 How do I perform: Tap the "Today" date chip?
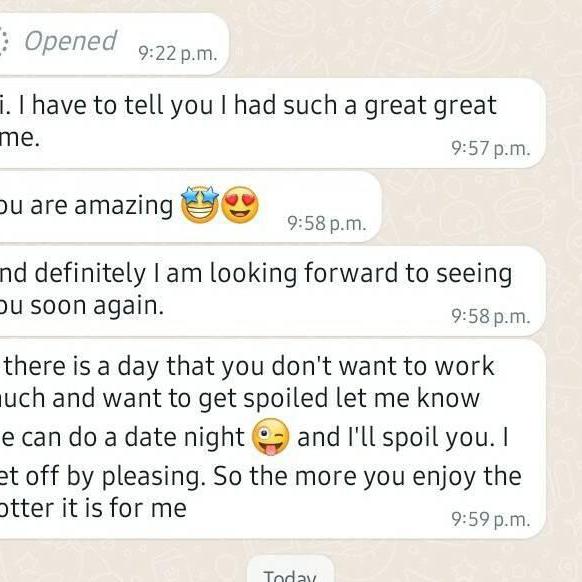[290, 572]
